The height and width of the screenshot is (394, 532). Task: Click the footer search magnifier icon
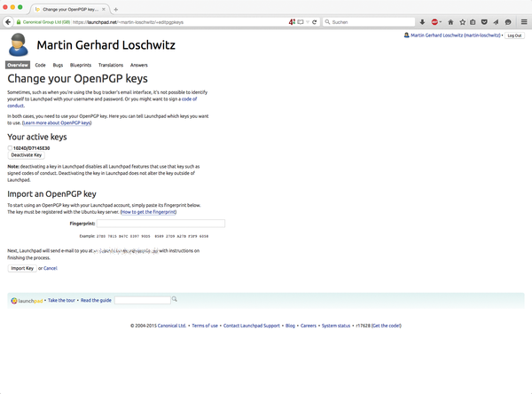pyautogui.click(x=175, y=299)
